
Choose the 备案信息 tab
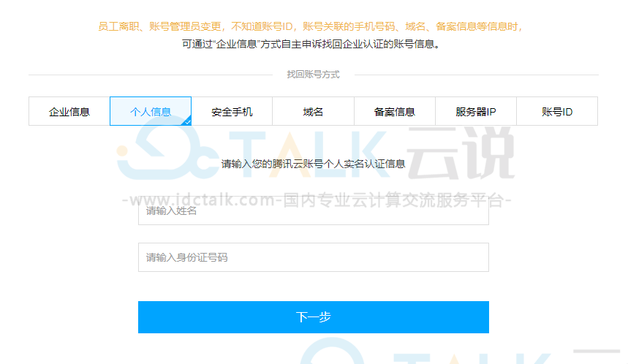point(395,111)
